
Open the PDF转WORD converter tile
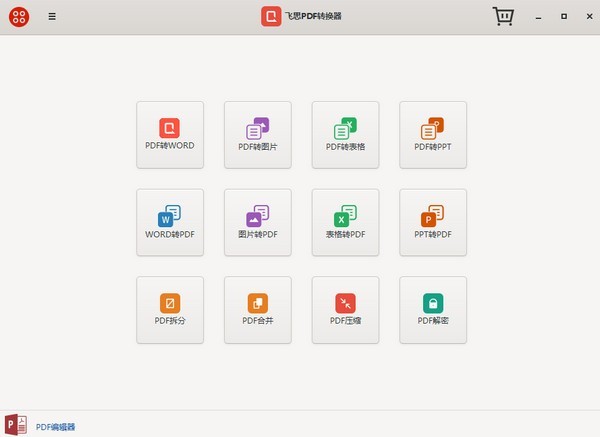(x=169, y=134)
